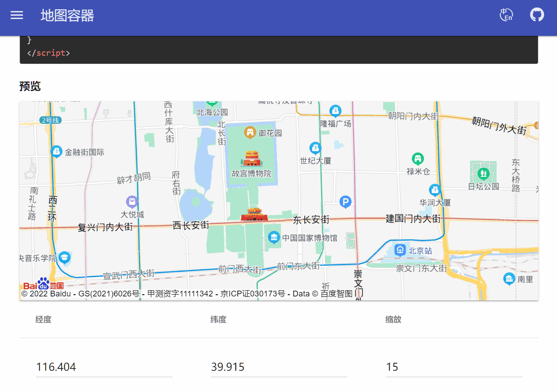557x392 pixels.
Task: Focus the 纬度 latitude input field
Action: (279, 367)
